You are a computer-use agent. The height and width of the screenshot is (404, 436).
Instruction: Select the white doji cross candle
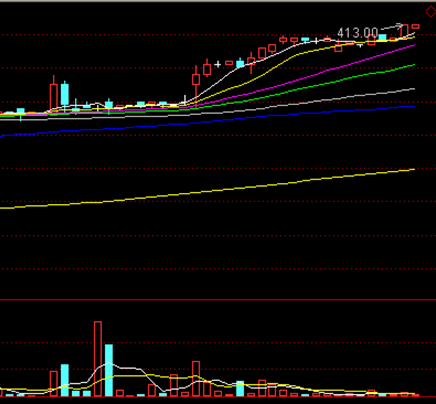point(218,64)
